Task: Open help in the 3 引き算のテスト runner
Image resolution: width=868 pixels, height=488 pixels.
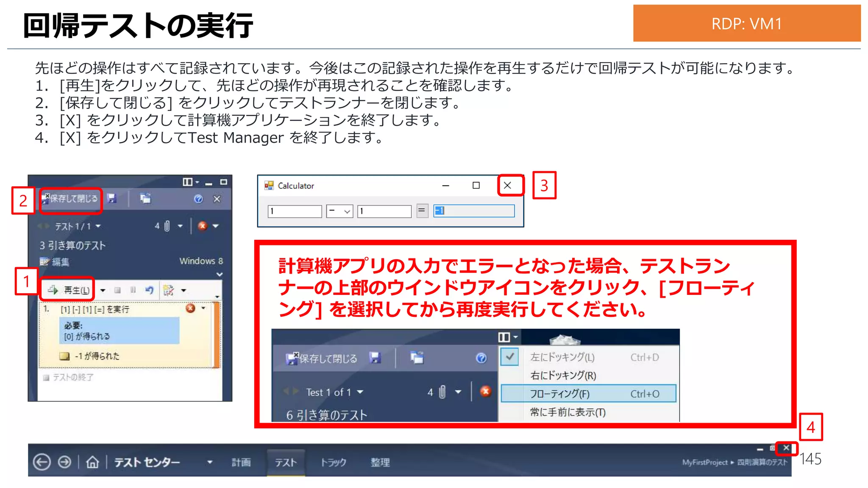Action: [x=198, y=199]
